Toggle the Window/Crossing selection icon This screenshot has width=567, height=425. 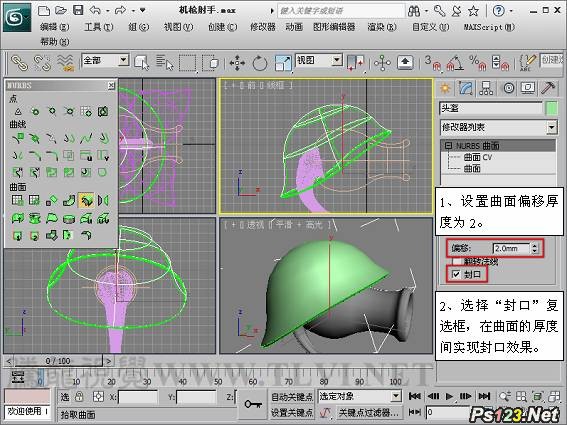click(x=210, y=63)
